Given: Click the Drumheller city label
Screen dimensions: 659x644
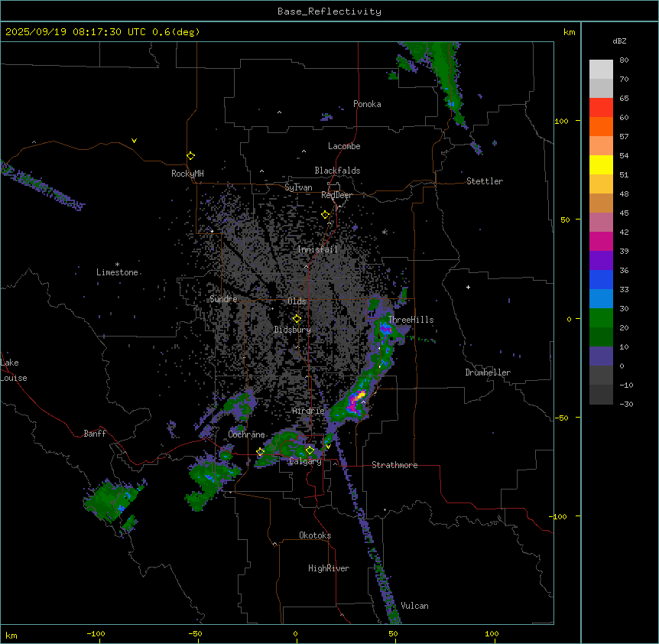Looking at the screenshot, I should coord(487,372).
